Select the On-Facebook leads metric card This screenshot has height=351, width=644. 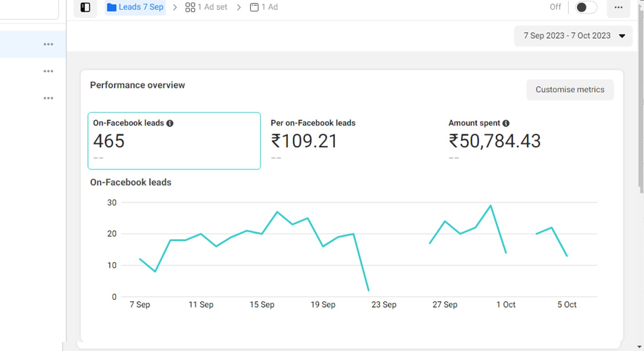click(174, 141)
